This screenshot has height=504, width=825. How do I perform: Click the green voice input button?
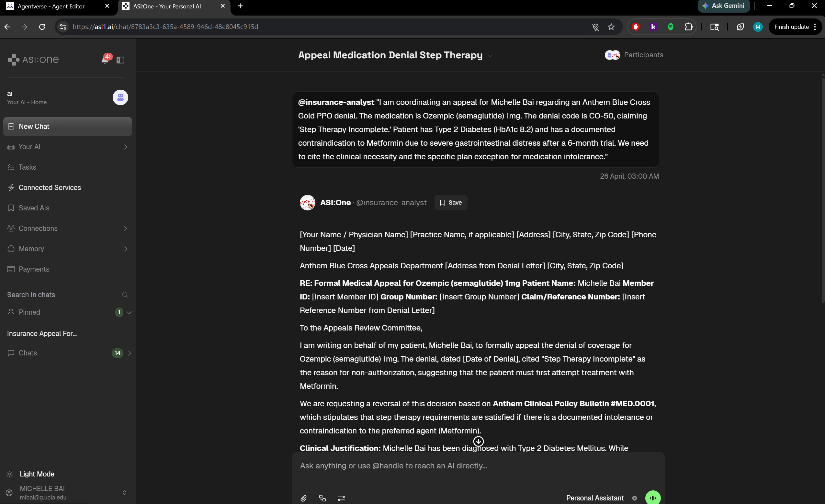tap(652, 498)
